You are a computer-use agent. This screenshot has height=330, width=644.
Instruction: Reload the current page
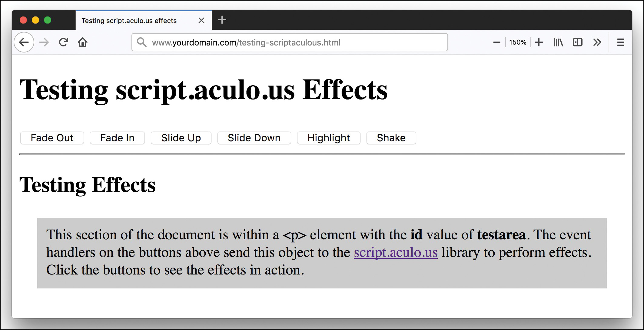pyautogui.click(x=64, y=42)
